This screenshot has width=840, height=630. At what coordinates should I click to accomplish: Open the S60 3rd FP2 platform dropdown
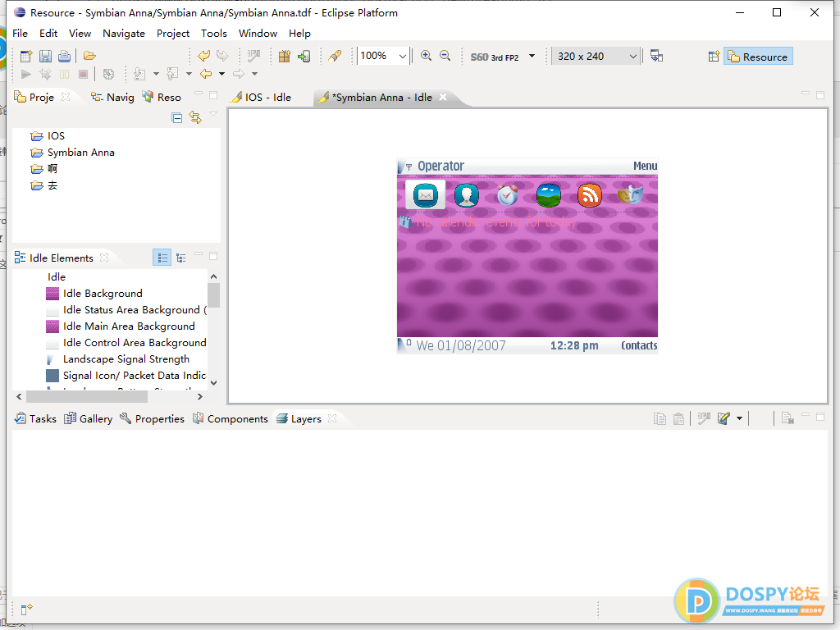click(532, 56)
